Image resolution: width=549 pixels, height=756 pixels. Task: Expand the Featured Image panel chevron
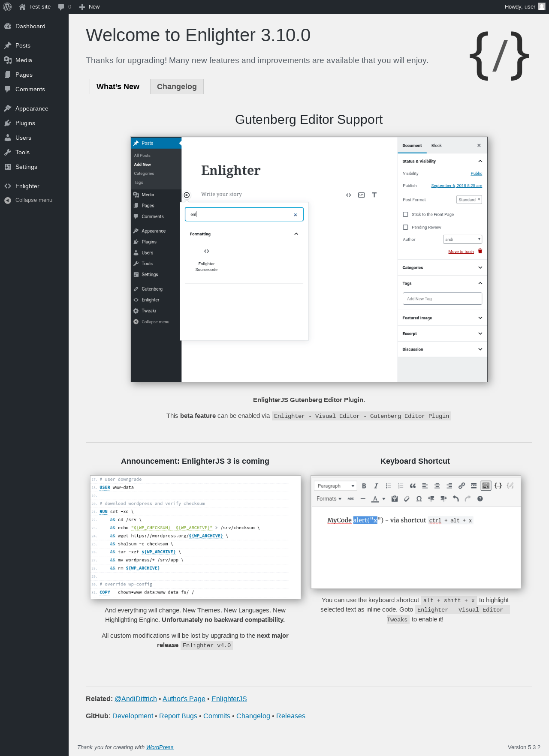click(480, 318)
